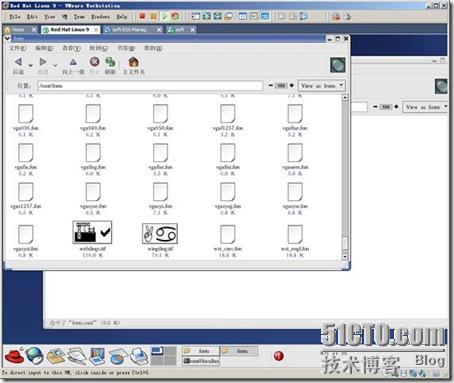Open the 帮助 (Help) menu in Nautilus
This screenshot has height=383, width=454.
click(x=153, y=48)
